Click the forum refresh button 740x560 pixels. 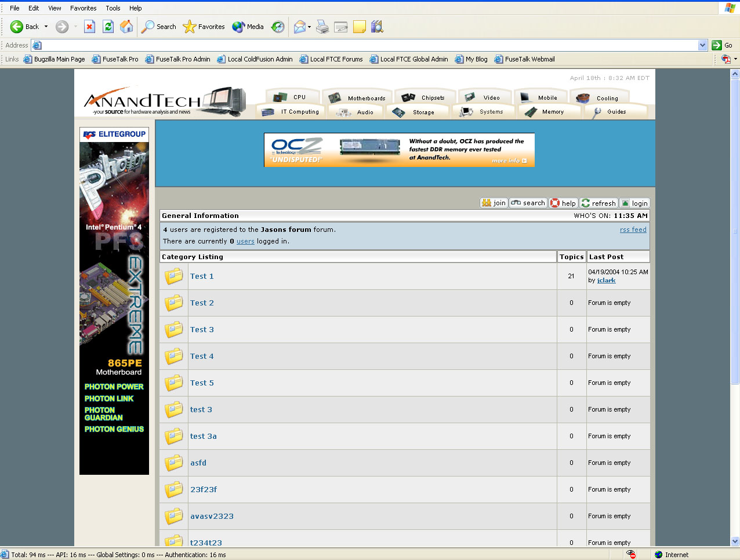598,203
